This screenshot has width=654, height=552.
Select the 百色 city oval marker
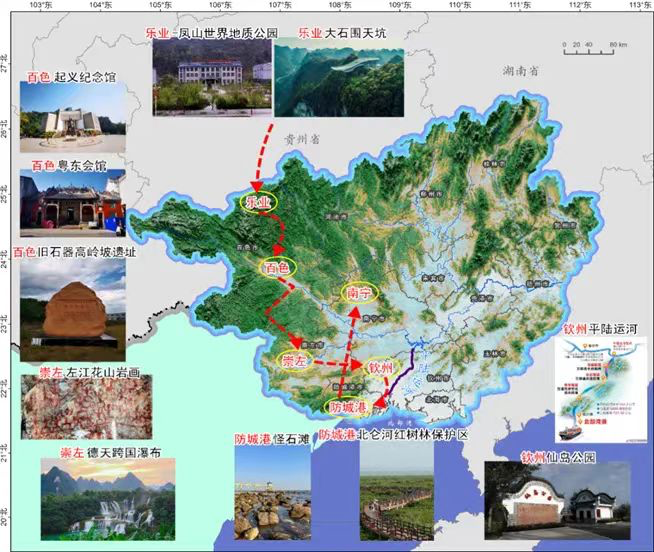(x=276, y=268)
